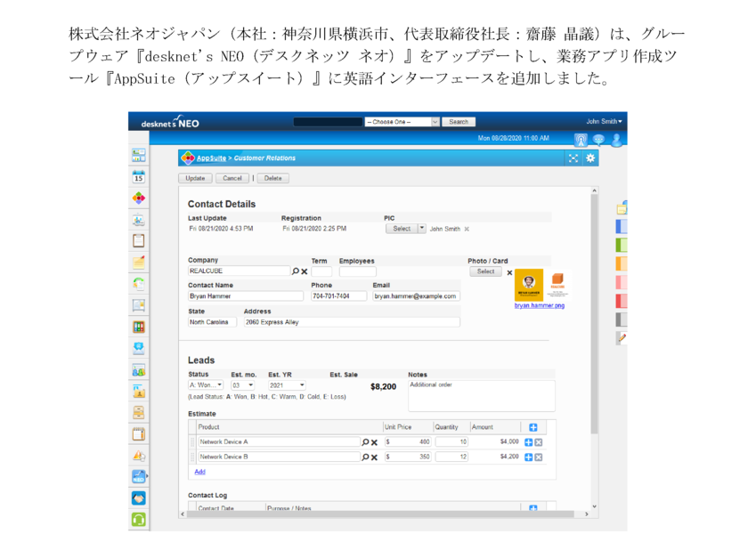
Task: Open the spiral notepad sidebar icon
Action: (x=139, y=434)
